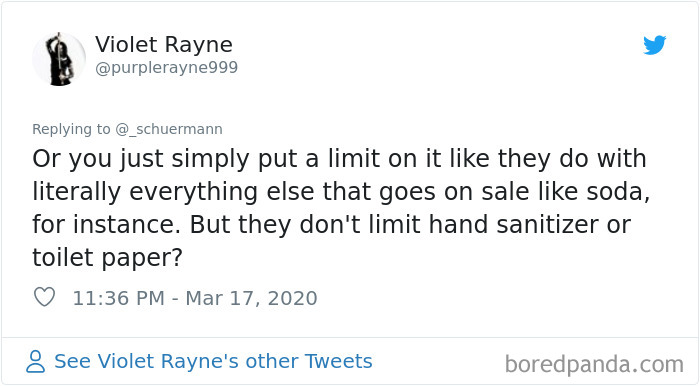The height and width of the screenshot is (386, 700).
Task: Click the tweet line starting "Or you just"
Action: tap(339, 159)
